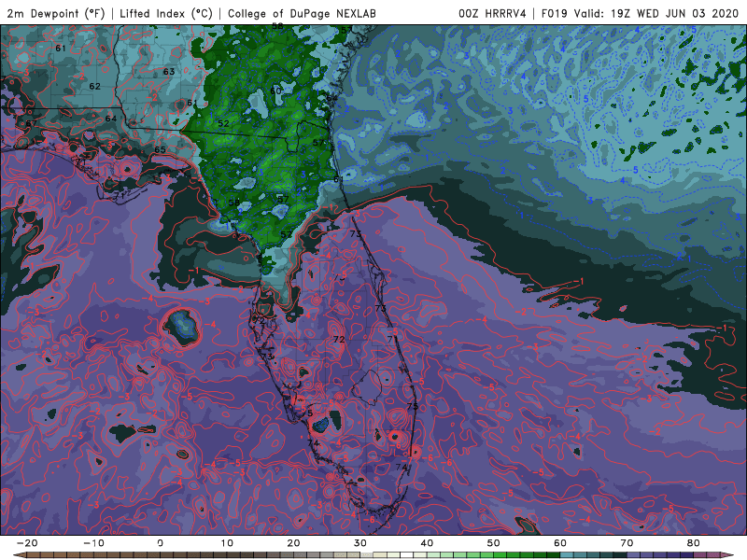Screen dimensions: 747x560
Task: Click the 62 dewpoint value on the map
Action: (x=95, y=86)
